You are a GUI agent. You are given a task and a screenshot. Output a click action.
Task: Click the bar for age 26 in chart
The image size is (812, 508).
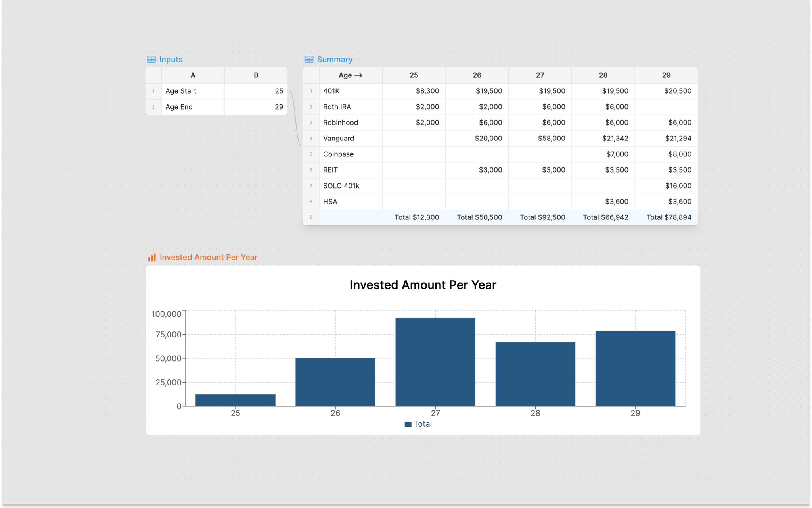[335, 382]
